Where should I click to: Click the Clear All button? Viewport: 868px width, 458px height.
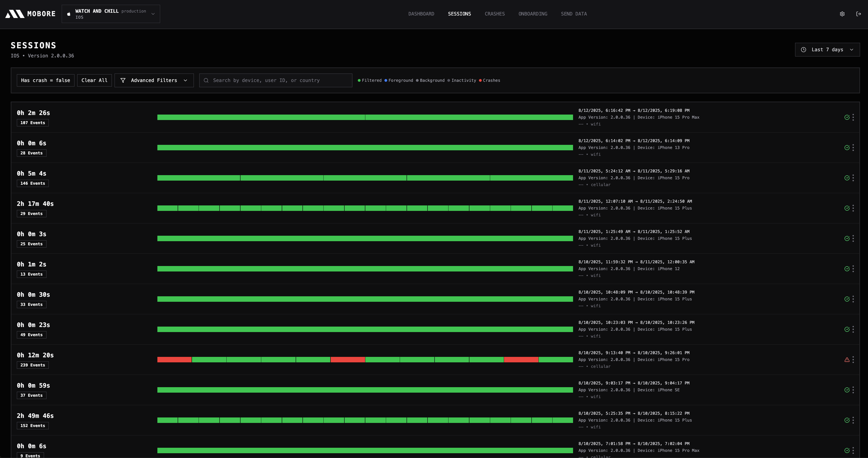[94, 80]
